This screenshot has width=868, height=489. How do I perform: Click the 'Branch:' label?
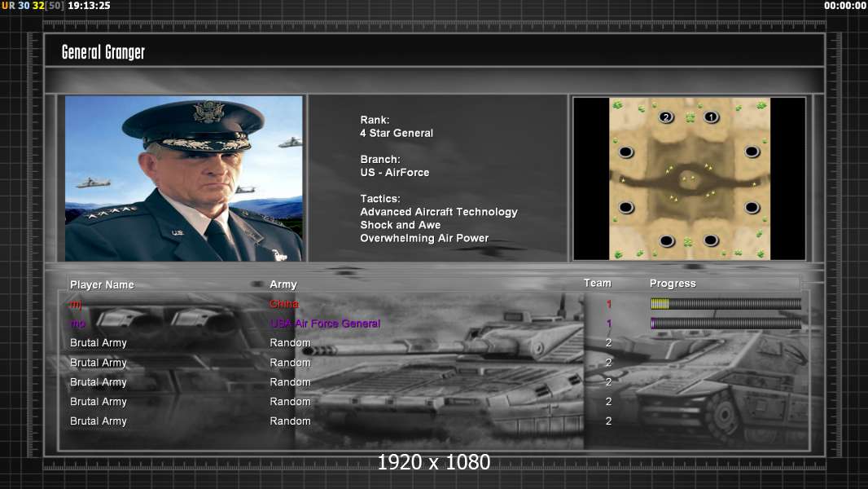point(380,159)
